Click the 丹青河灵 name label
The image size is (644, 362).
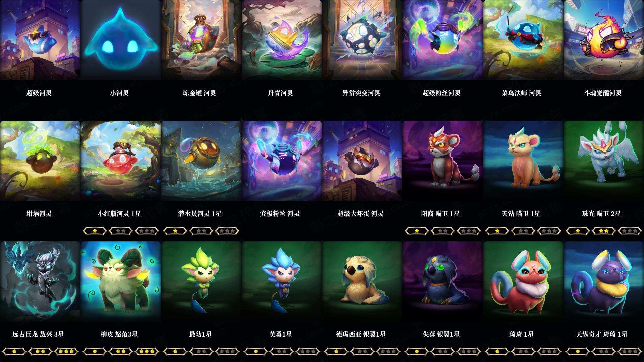click(281, 93)
